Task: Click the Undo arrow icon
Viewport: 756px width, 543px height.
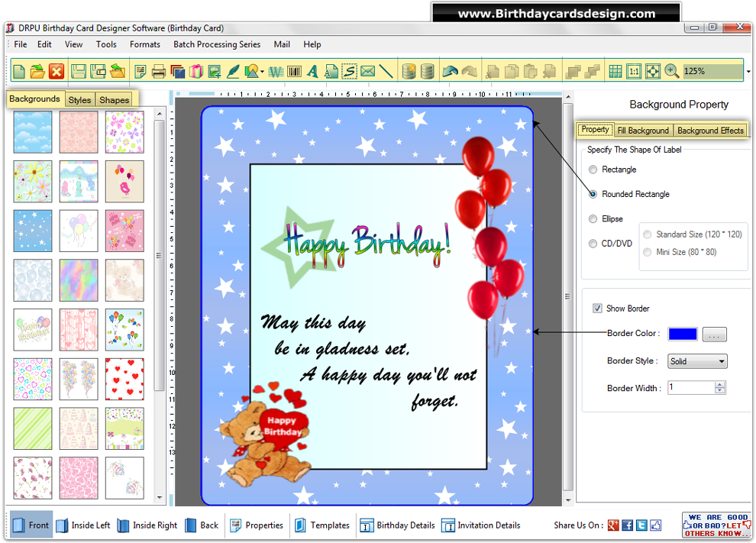Action: pyautogui.click(x=451, y=70)
